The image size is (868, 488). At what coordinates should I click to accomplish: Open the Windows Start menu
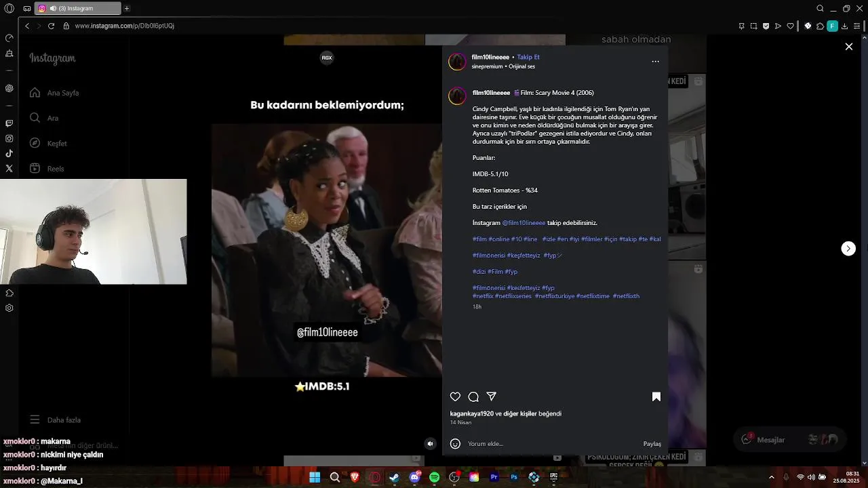[315, 477]
